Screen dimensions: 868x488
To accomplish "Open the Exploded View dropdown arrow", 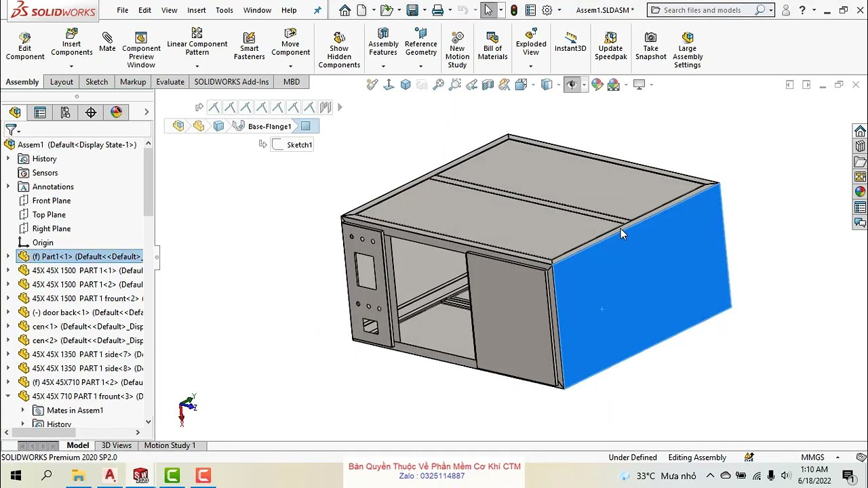I will [530, 66].
